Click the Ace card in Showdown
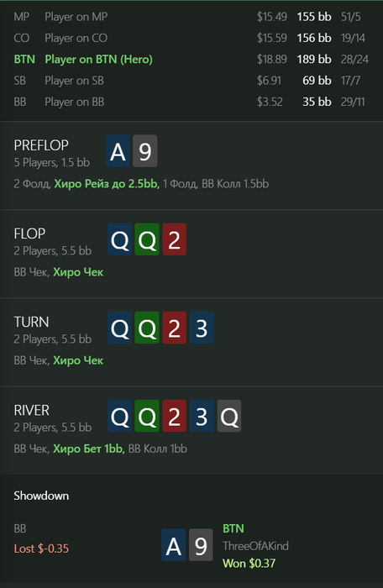The height and width of the screenshot is (588, 383). click(173, 545)
